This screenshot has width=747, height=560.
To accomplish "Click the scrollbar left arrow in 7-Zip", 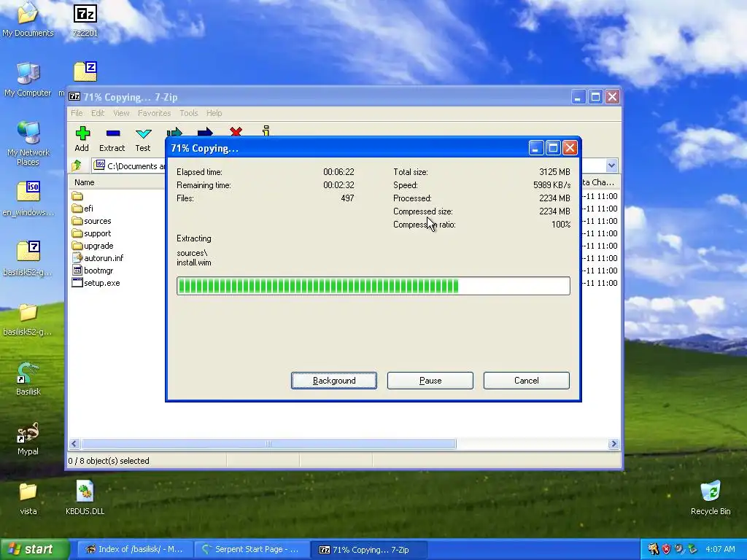I will pos(74,444).
